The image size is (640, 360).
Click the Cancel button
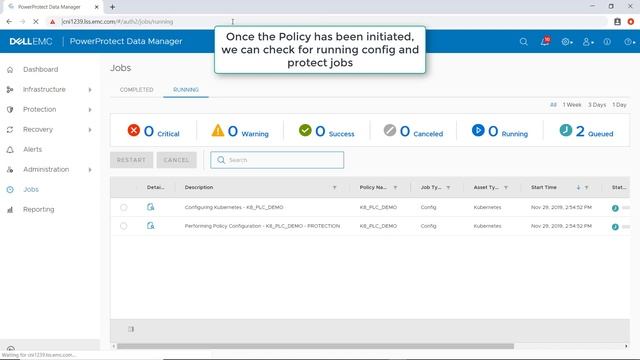tap(176, 160)
